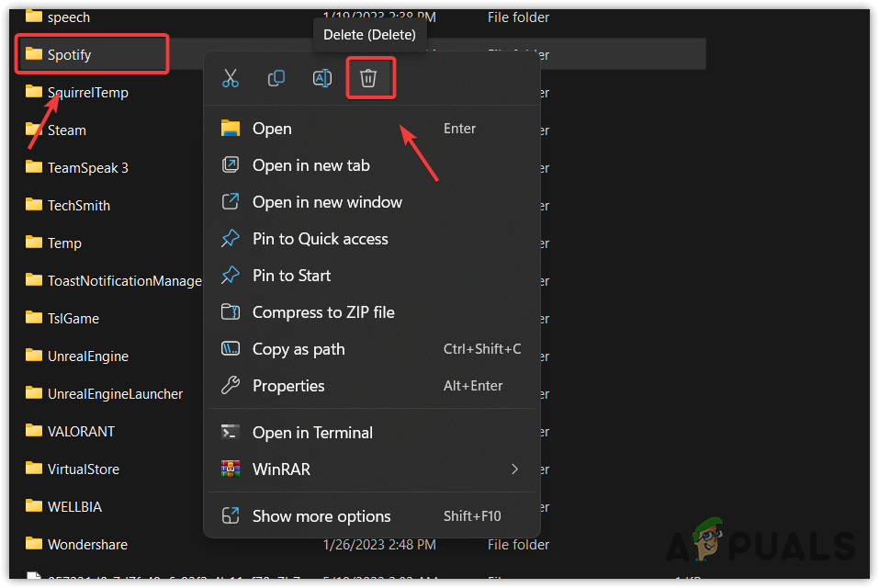Select Open in the context menu
Screen dimensions: 879x588
(272, 129)
